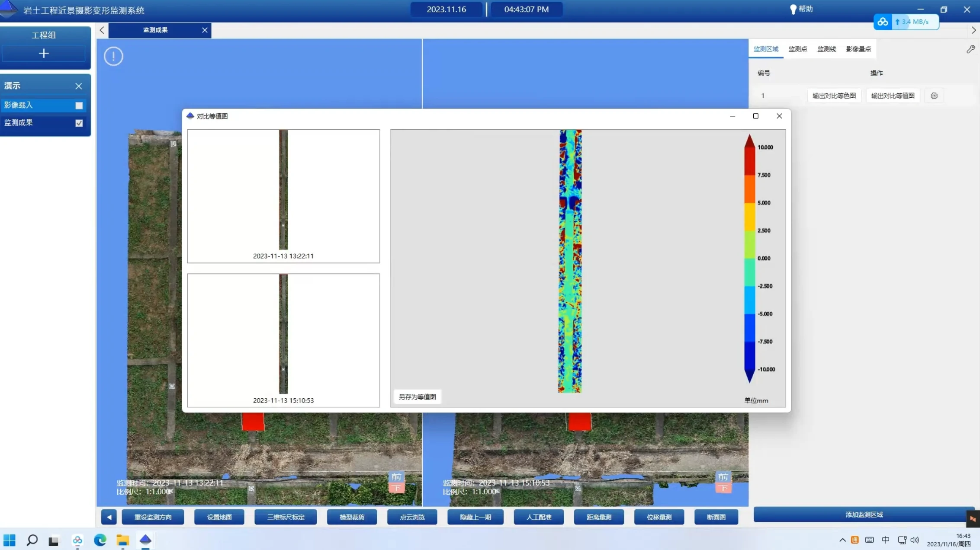Click the wrench settings icon

[x=970, y=49]
